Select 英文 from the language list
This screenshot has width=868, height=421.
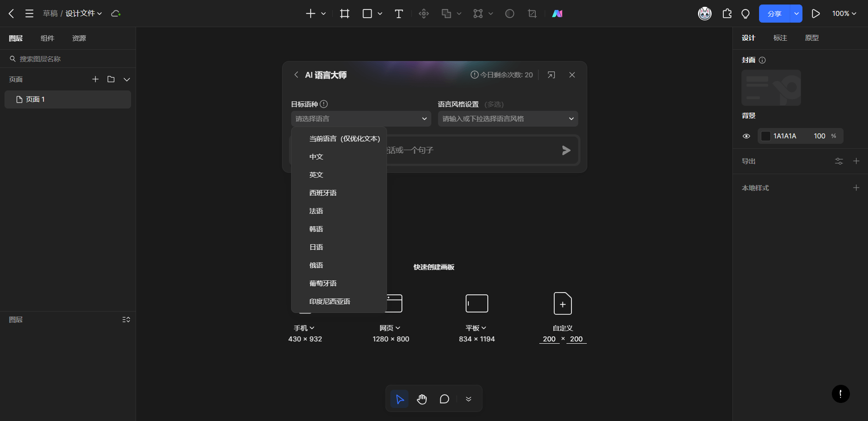tap(316, 175)
